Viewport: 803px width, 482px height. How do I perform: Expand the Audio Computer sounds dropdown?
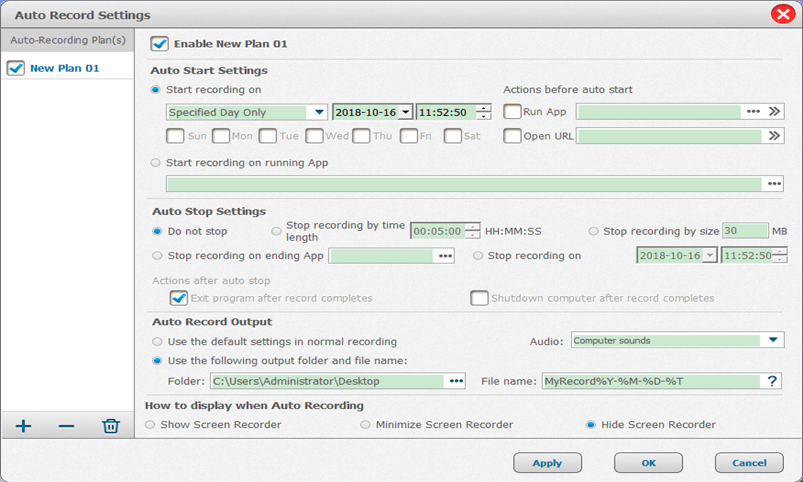click(x=775, y=341)
